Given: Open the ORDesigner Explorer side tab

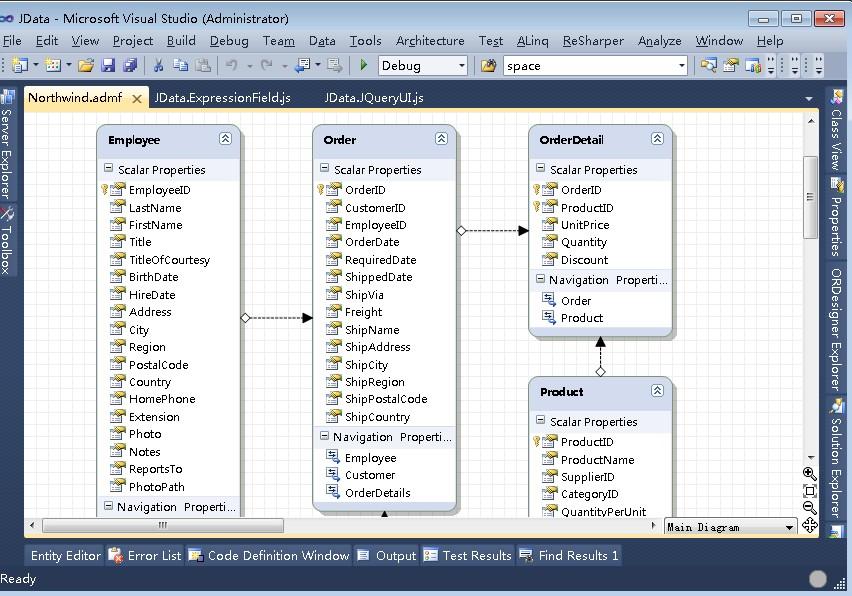Looking at the screenshot, I should (837, 329).
